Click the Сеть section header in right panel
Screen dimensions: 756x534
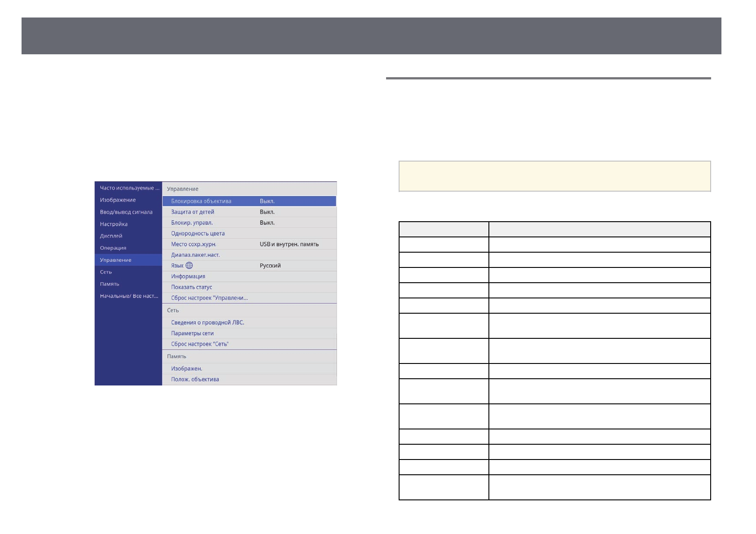coord(173,310)
